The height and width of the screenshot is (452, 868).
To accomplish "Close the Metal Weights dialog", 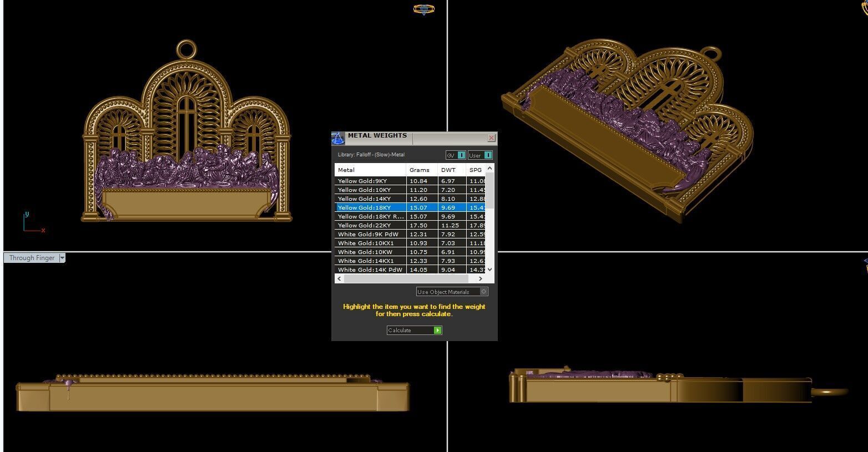I will point(491,138).
